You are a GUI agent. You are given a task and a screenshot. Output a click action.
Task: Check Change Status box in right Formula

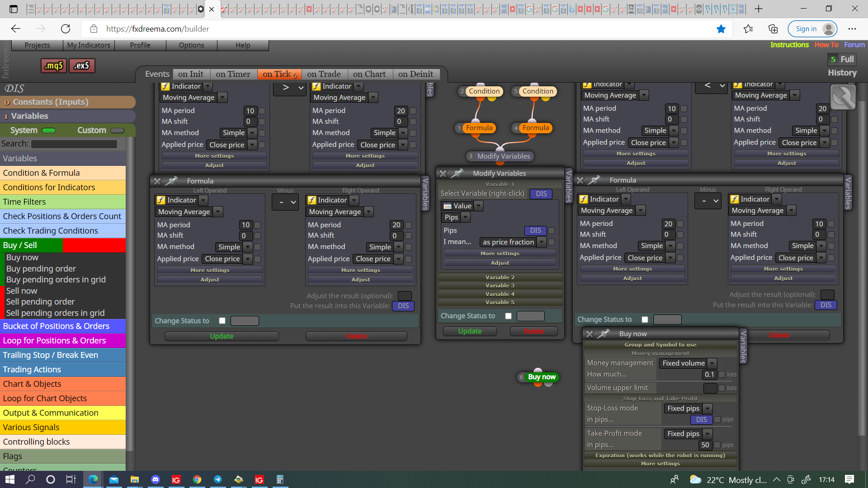[x=645, y=320]
